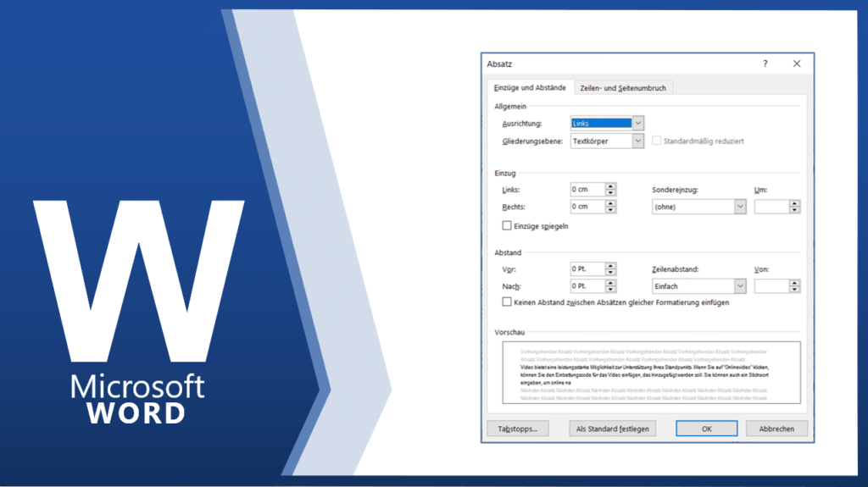Screen dimensions: 868x487
Task: Enable Einzüge spiegeln checkbox
Action: 507,226
